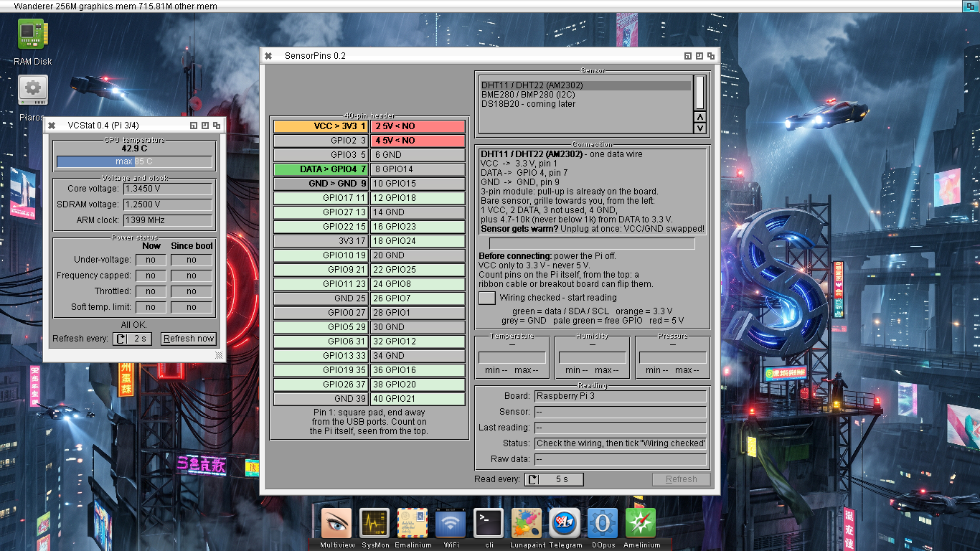The image size is (980, 551).
Task: Click the "GPIO26 37" pin cell
Action: (321, 385)
